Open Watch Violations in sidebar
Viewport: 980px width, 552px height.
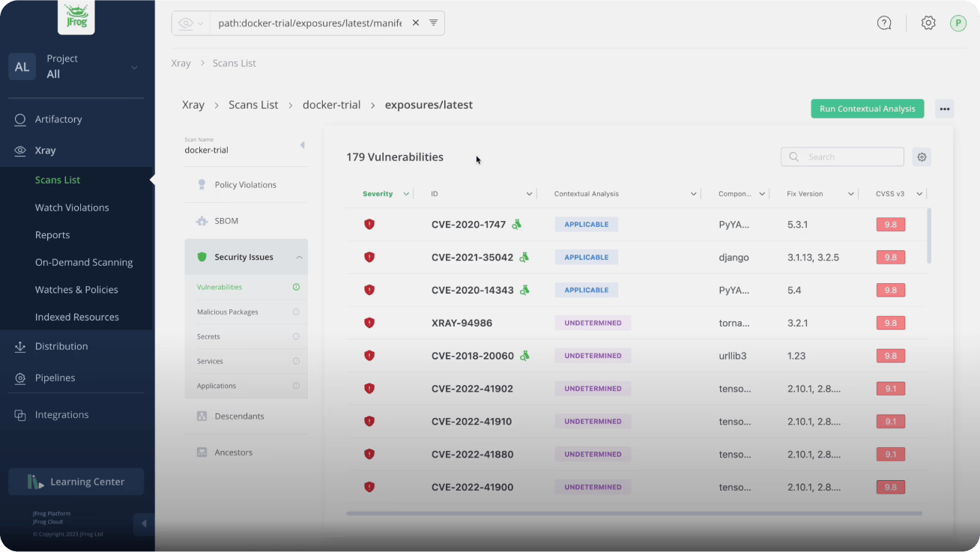point(72,207)
